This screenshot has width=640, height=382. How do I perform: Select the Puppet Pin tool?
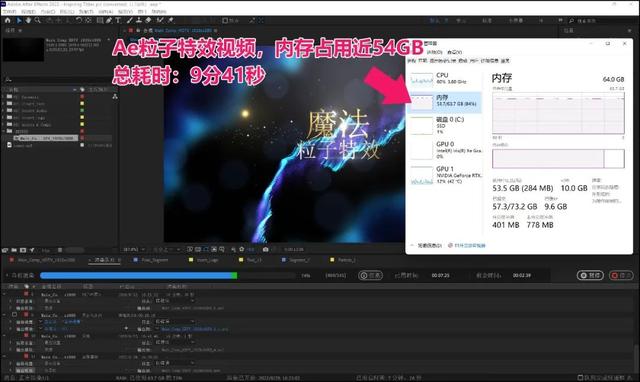pos(171,20)
